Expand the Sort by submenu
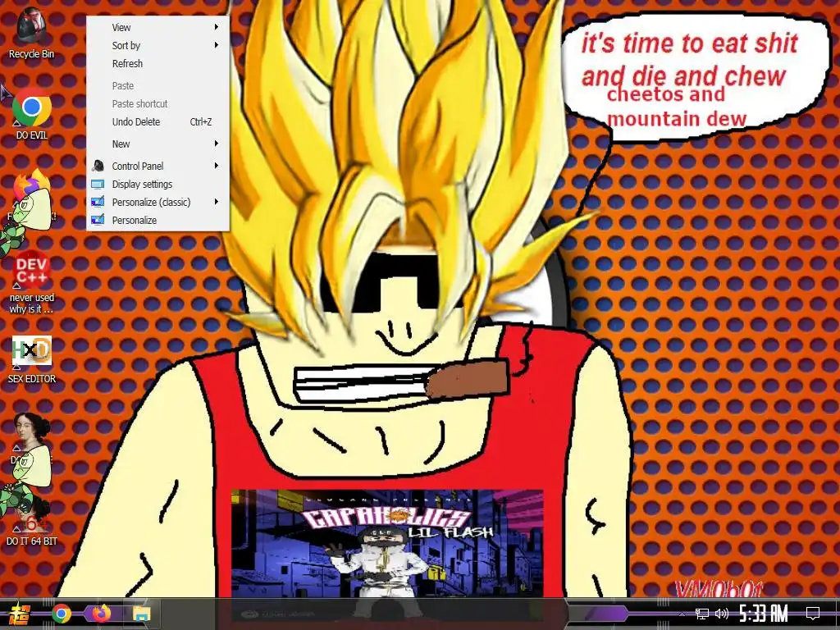 coord(158,46)
